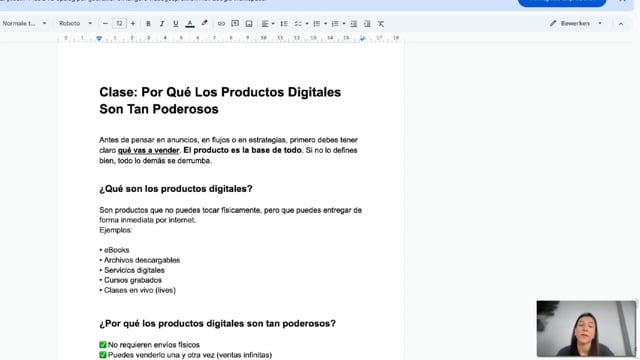Expand the checklist options arrow
Screen dimensions: 640x360
[307, 24]
